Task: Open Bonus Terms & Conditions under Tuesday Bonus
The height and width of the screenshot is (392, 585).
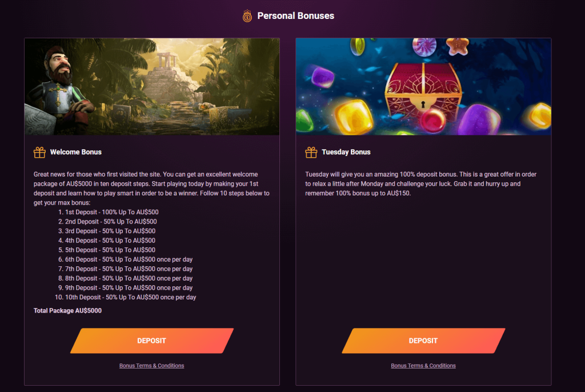Action: coord(423,365)
